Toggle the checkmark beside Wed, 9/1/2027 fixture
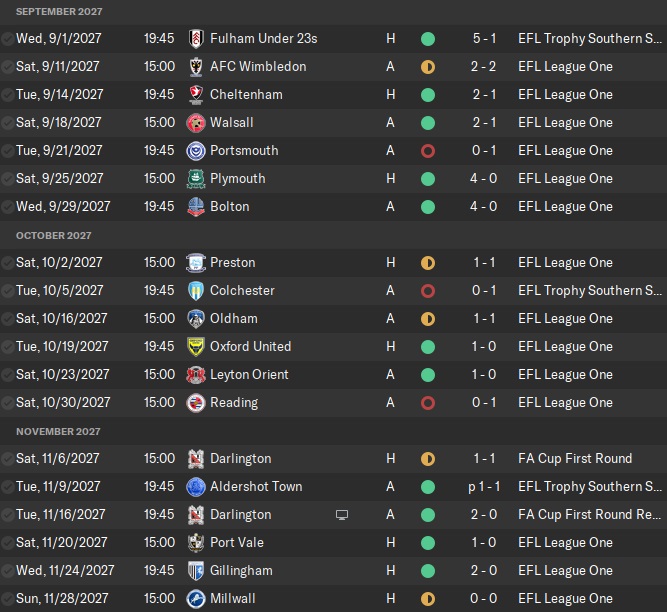The image size is (667, 612). [x=8, y=39]
